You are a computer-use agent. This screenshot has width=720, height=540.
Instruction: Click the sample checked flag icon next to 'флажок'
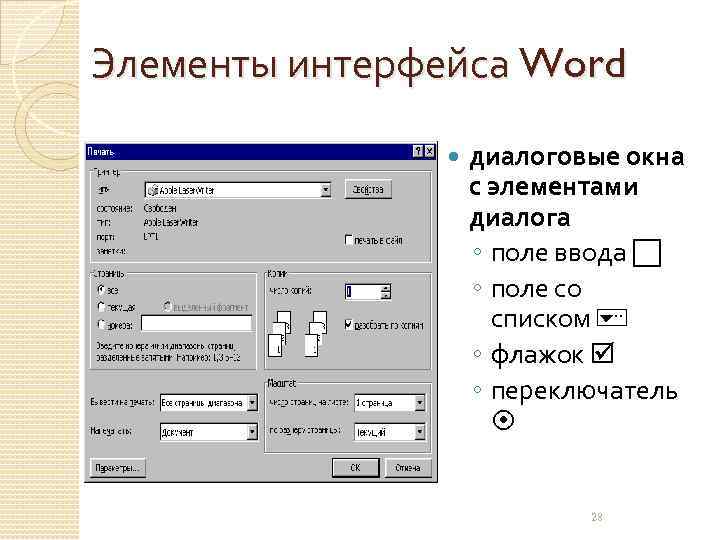point(602,353)
